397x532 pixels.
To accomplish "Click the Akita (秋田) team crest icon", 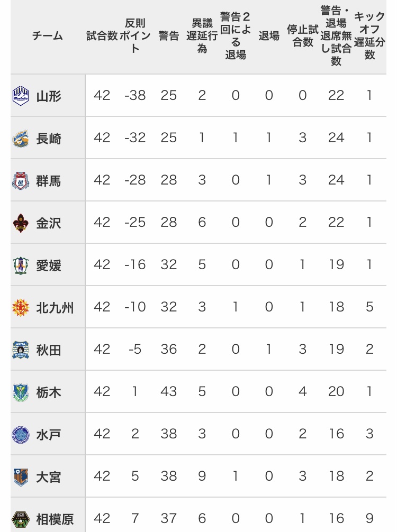I will [x=21, y=350].
